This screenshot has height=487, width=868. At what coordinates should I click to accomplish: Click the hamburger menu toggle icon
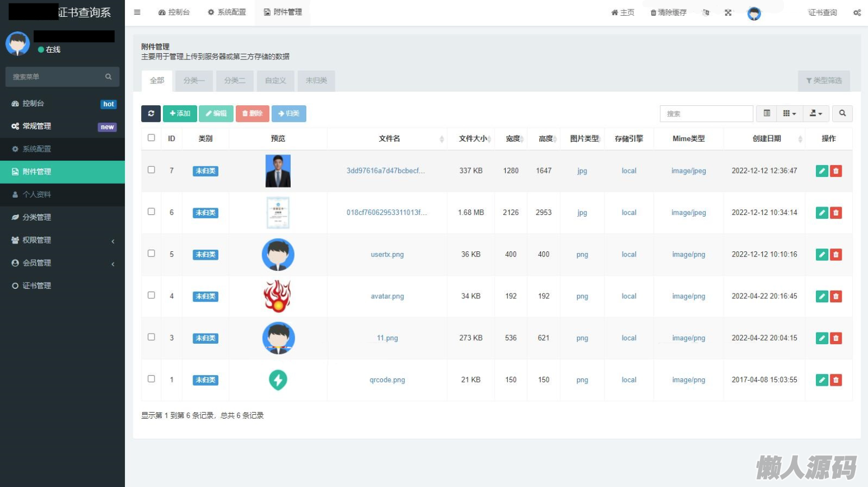point(137,12)
